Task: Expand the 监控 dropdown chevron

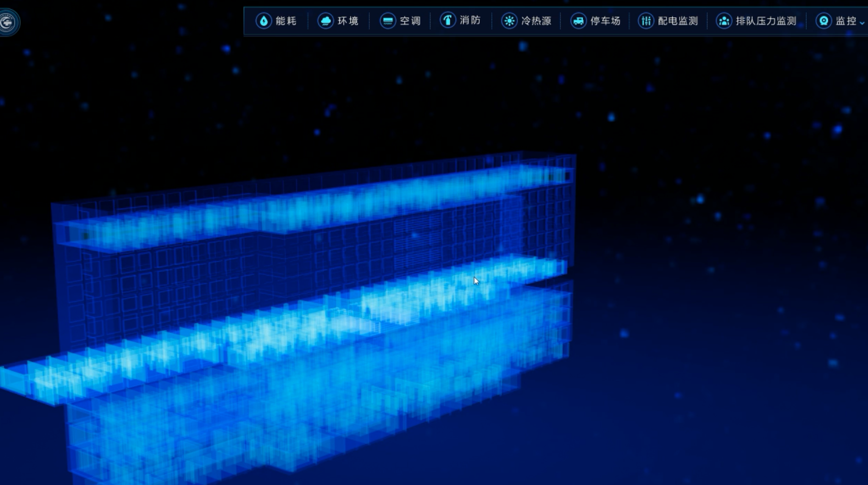Action: [x=862, y=23]
